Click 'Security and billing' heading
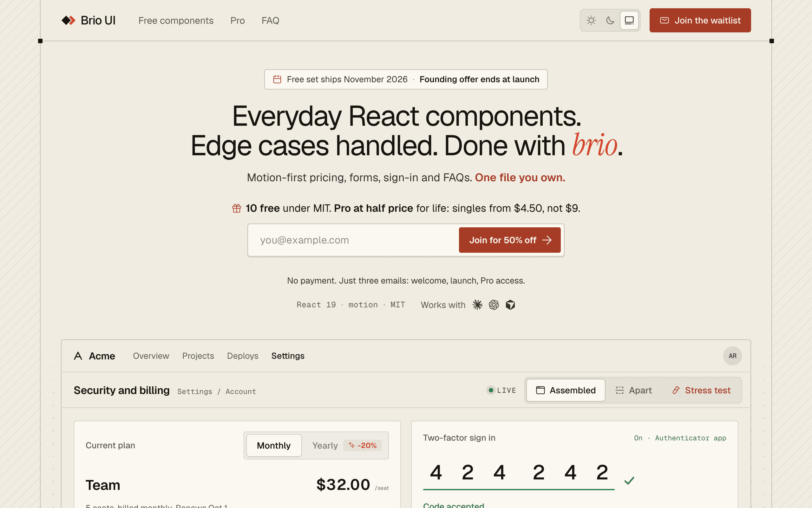 pos(121,390)
